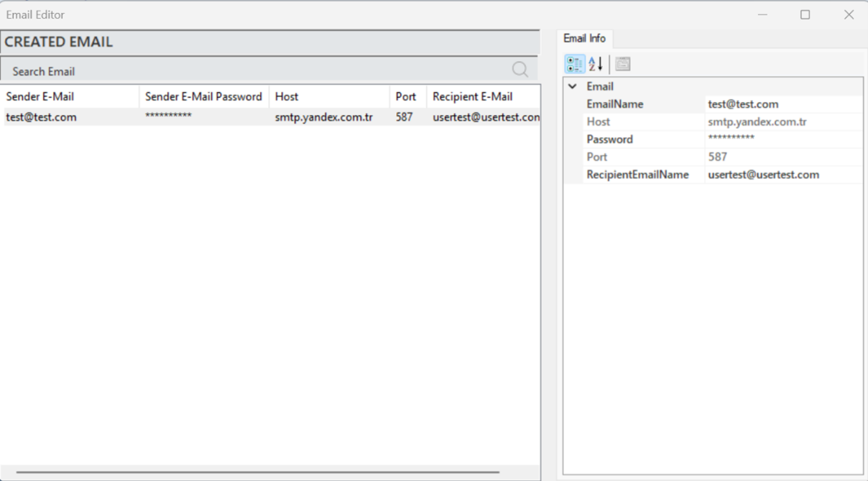Click the Password property label

point(609,139)
